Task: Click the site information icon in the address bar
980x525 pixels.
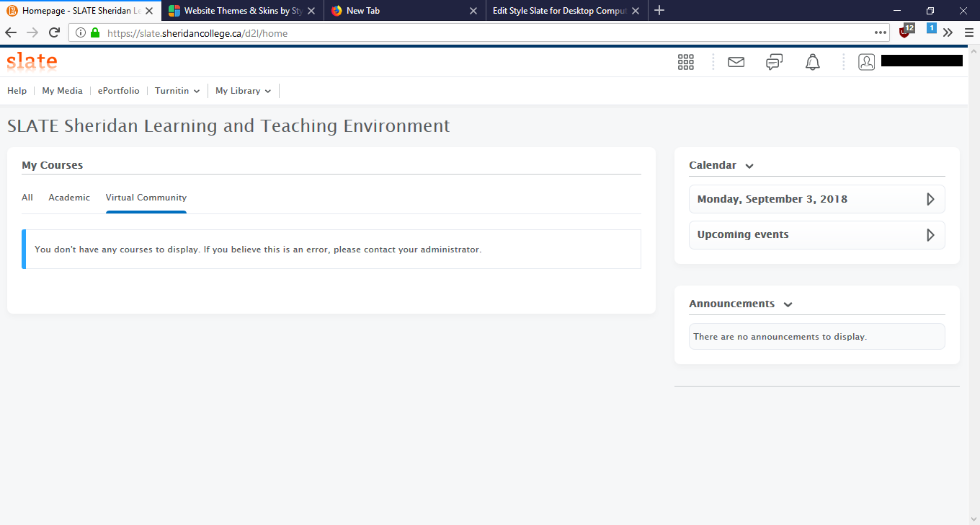Action: click(80, 32)
